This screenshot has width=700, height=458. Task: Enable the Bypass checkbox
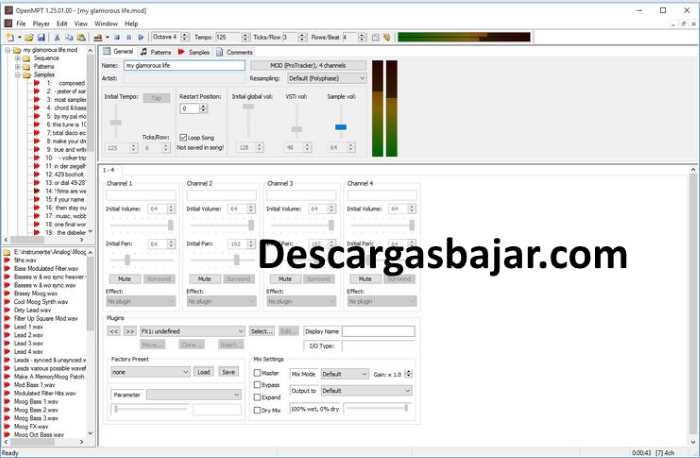coord(257,385)
